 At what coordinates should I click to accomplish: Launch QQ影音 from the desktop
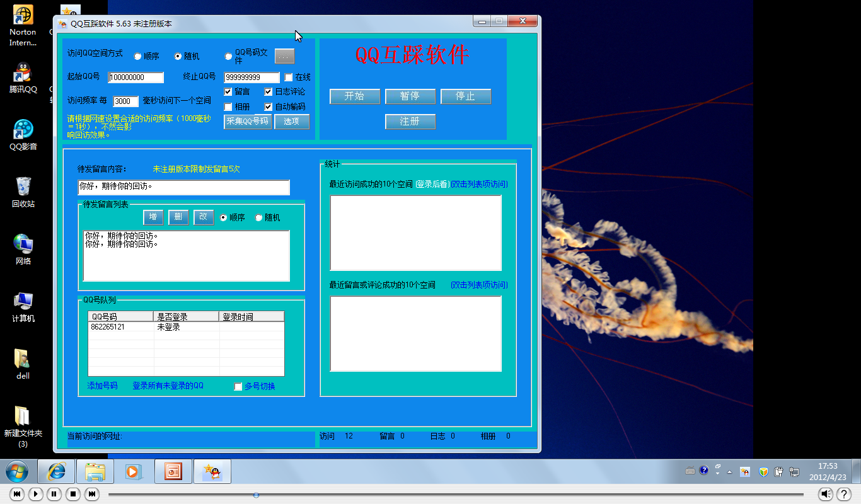tap(23, 135)
